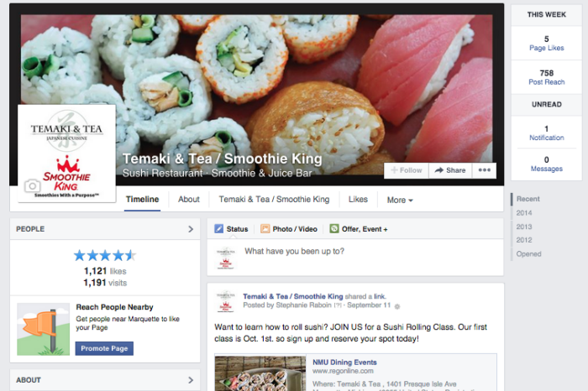The width and height of the screenshot is (588, 391).
Task: Open the 1 Notification link
Action: pyautogui.click(x=546, y=133)
